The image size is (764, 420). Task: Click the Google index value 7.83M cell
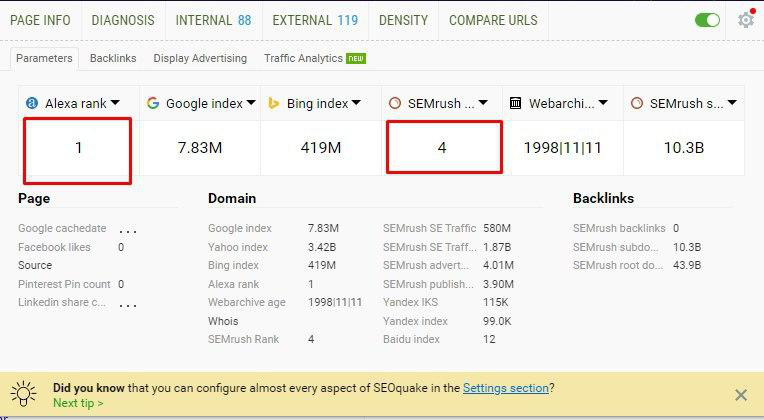coord(200,147)
